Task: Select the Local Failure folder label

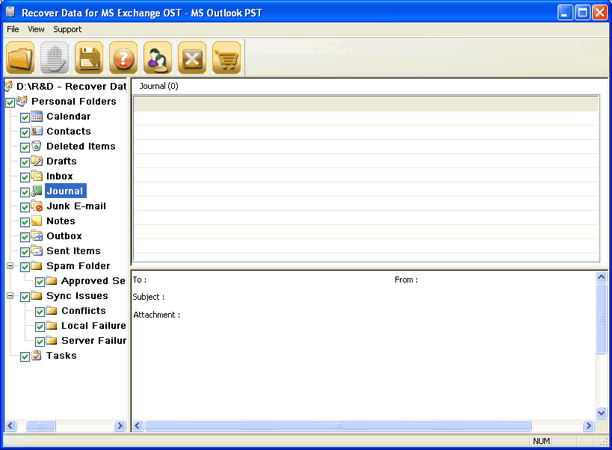Action: [93, 326]
